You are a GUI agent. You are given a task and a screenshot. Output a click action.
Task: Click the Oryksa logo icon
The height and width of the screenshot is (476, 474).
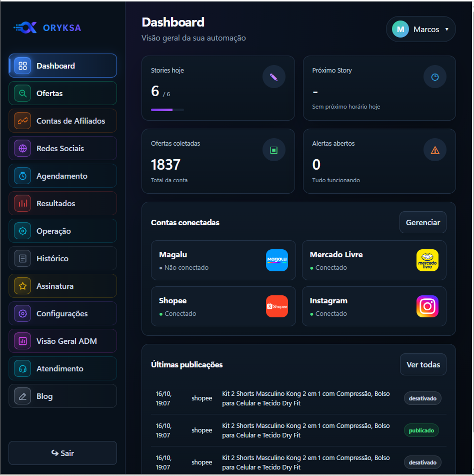25,28
